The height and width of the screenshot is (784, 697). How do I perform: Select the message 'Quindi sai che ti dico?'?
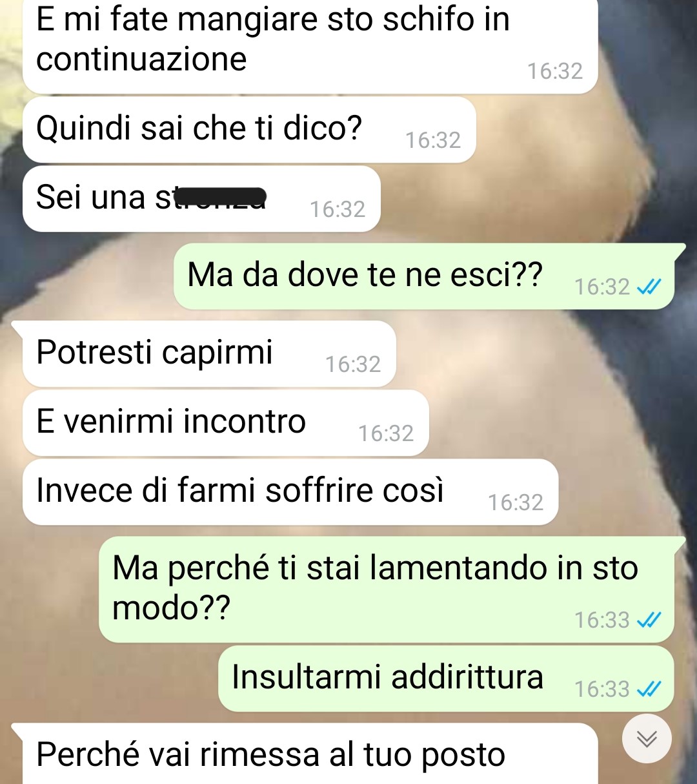click(x=249, y=130)
